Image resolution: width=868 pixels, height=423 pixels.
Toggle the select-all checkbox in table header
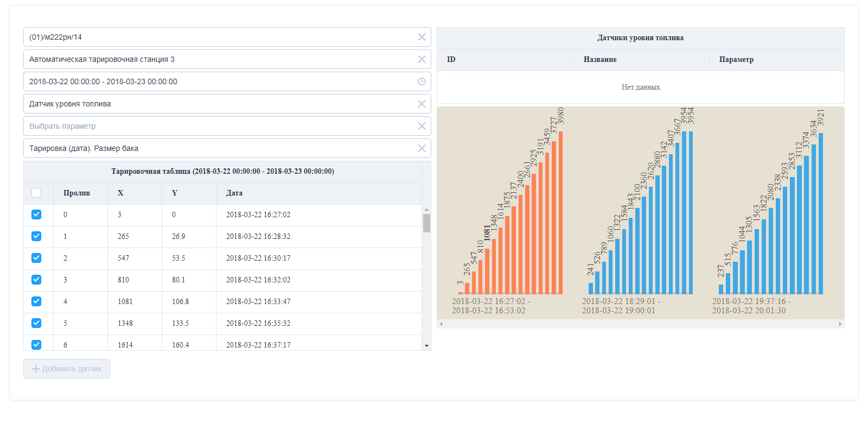(36, 193)
